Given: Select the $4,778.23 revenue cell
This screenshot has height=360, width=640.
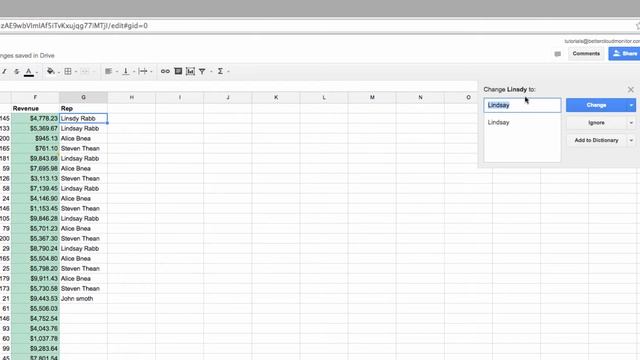Looking at the screenshot, I should tap(35, 118).
